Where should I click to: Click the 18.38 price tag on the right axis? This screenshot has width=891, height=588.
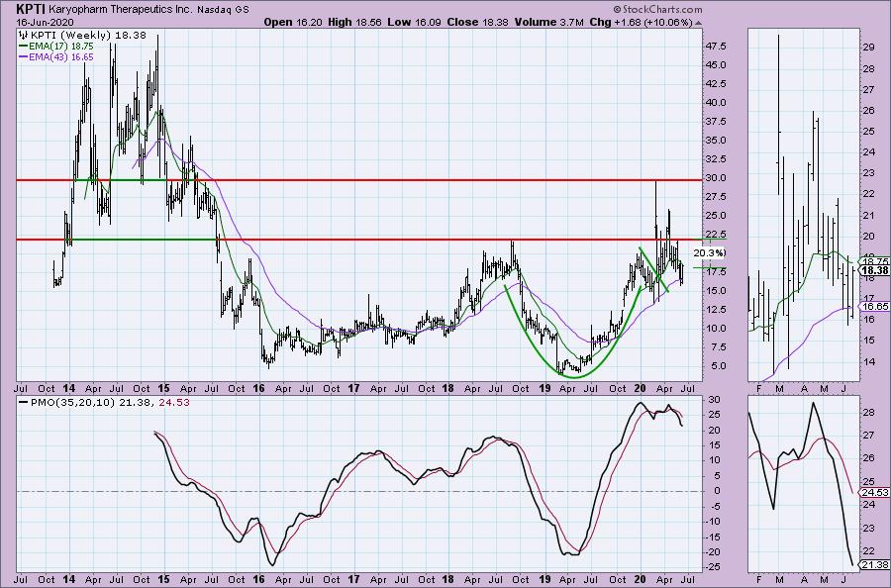pos(875,270)
